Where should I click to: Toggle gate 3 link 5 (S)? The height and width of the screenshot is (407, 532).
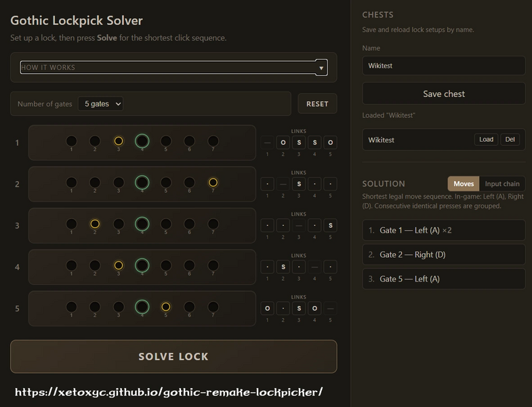coord(331,225)
